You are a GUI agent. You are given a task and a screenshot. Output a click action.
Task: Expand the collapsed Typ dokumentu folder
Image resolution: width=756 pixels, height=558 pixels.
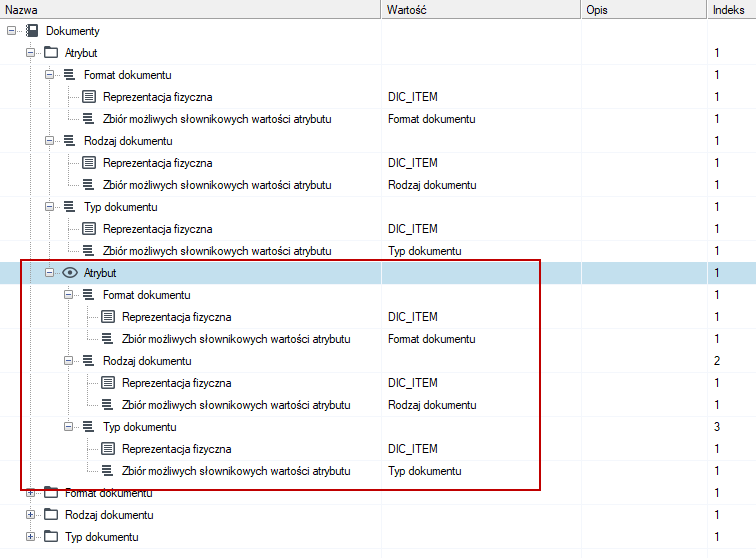click(30, 537)
